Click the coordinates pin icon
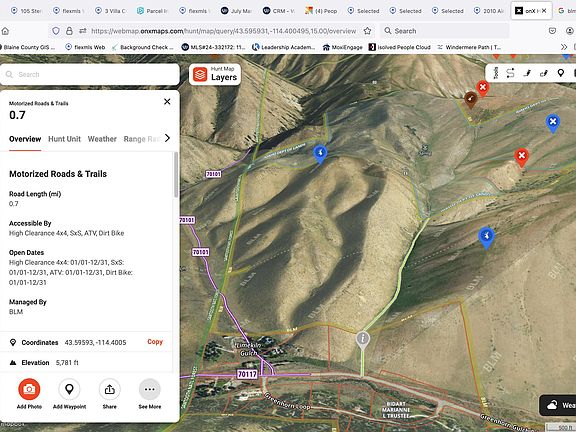The height and width of the screenshot is (432, 576). pos(13,342)
